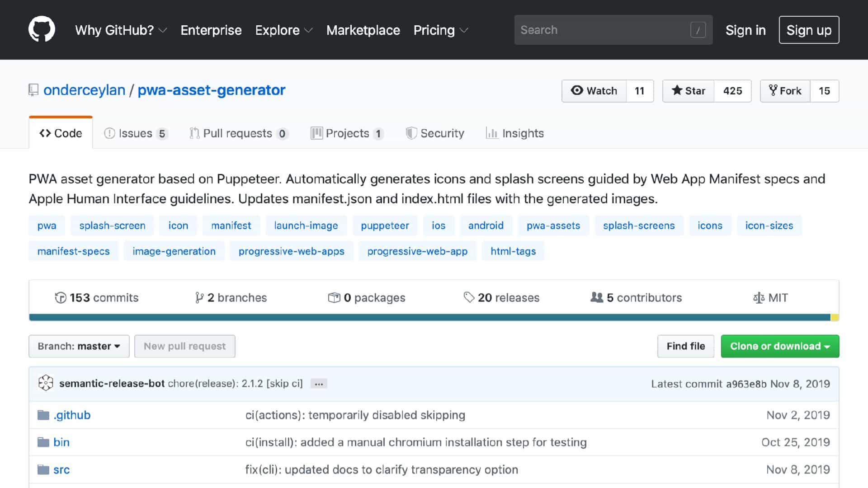Click the branches fork icon
868x488 pixels.
(199, 298)
